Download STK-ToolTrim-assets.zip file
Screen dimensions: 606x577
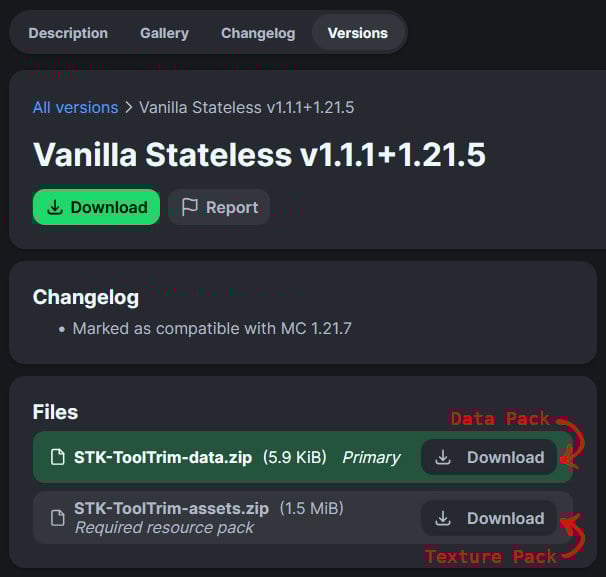coord(489,518)
